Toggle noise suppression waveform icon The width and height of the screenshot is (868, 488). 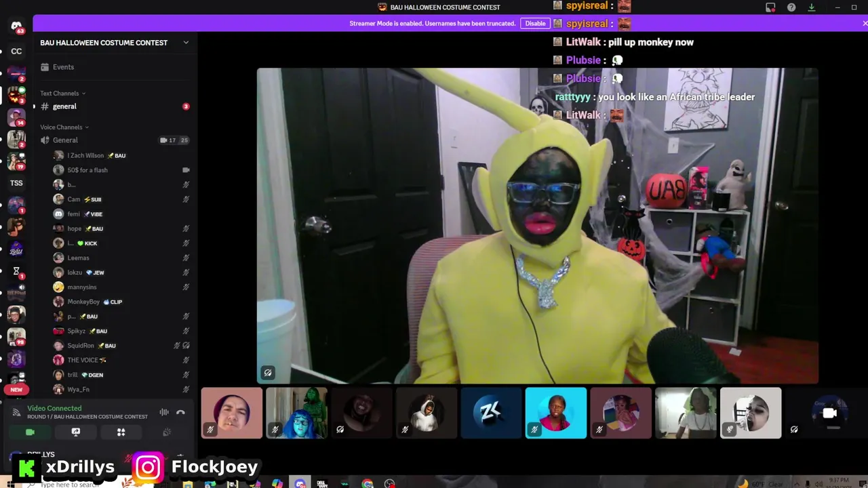(x=164, y=412)
